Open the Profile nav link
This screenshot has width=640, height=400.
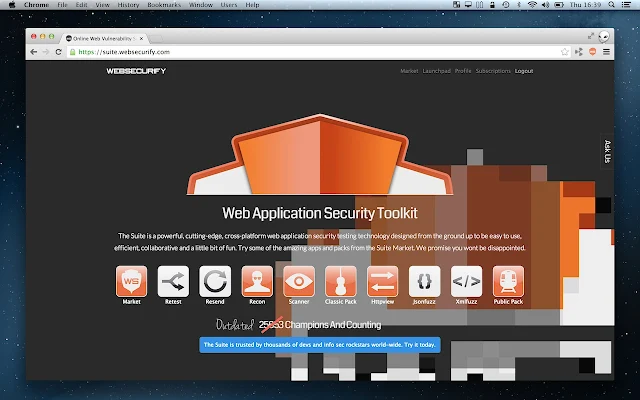(x=463, y=71)
